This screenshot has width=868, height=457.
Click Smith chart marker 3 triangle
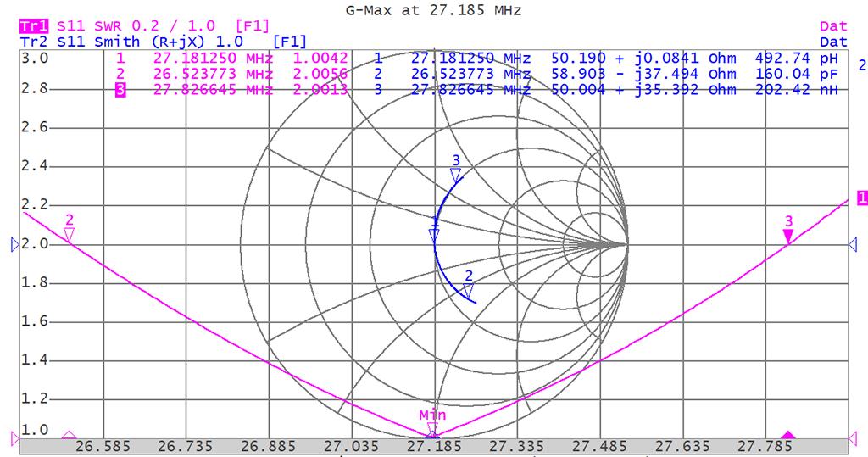point(456,174)
